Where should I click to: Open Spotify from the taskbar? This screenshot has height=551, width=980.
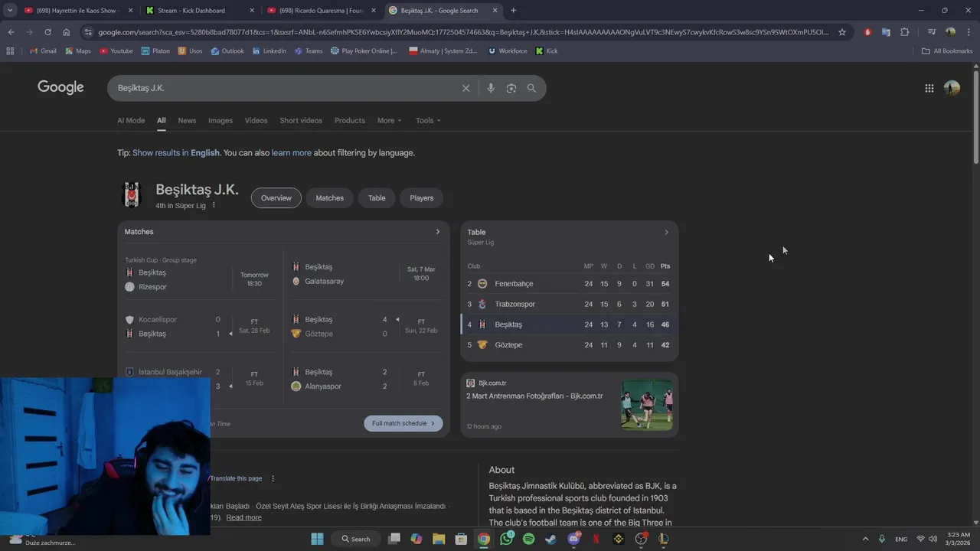(x=528, y=539)
